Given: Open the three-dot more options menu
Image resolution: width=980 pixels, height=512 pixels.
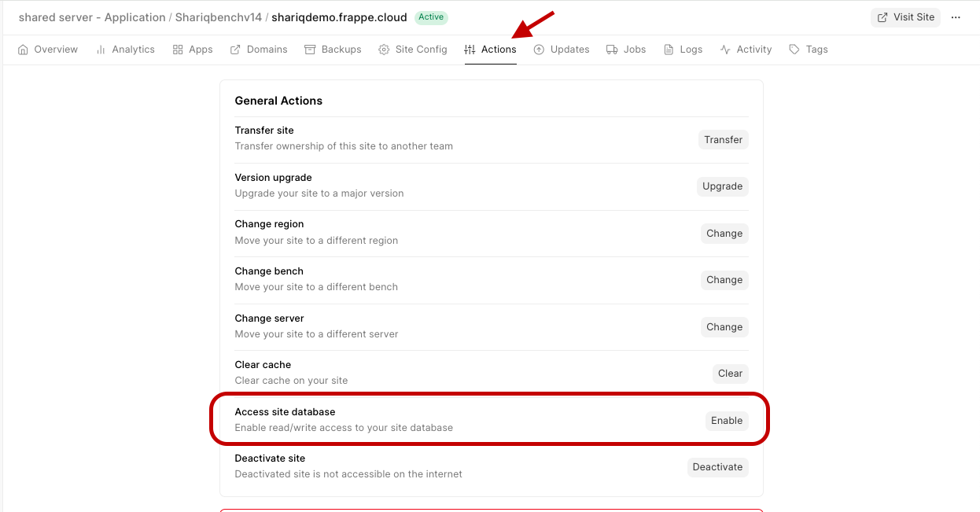Looking at the screenshot, I should pos(956,17).
